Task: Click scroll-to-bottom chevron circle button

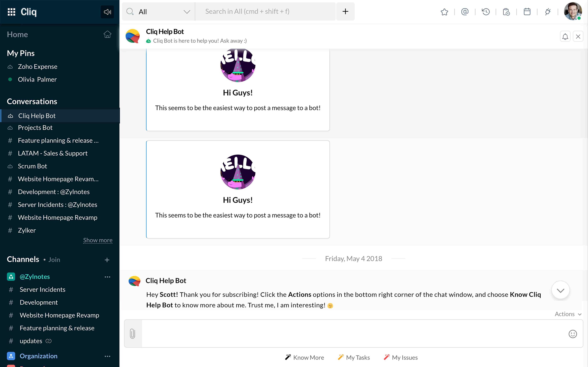Action: [560, 290]
